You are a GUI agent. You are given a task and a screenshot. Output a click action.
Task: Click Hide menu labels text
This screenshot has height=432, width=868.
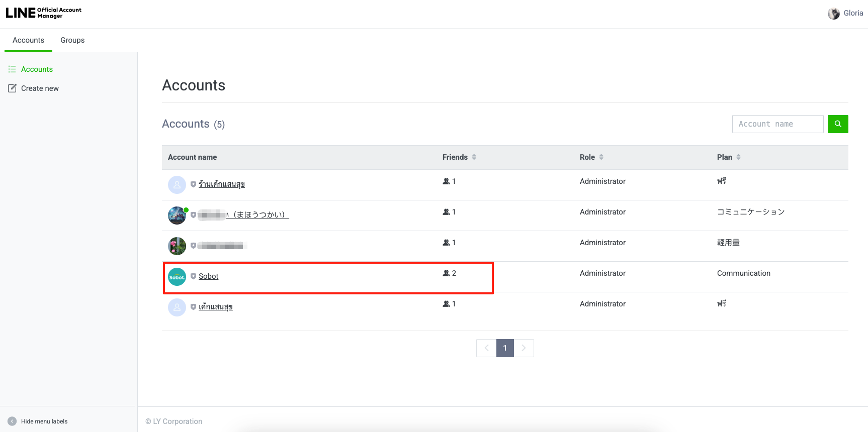44,421
